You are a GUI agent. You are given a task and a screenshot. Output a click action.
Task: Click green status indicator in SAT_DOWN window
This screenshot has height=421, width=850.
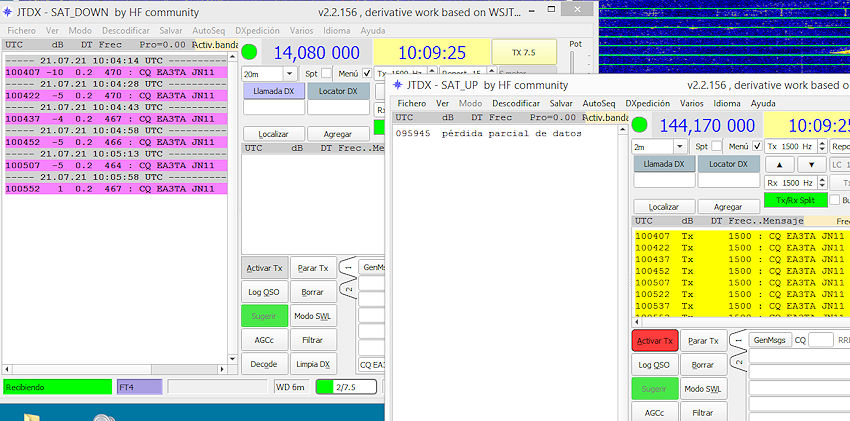[x=249, y=53]
